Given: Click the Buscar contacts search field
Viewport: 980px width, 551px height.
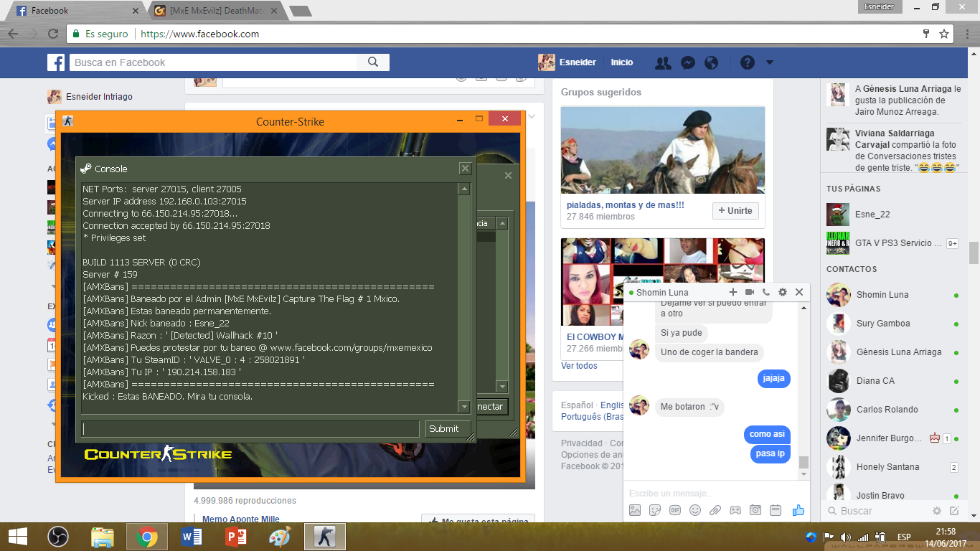Looking at the screenshot, I should click(875, 511).
